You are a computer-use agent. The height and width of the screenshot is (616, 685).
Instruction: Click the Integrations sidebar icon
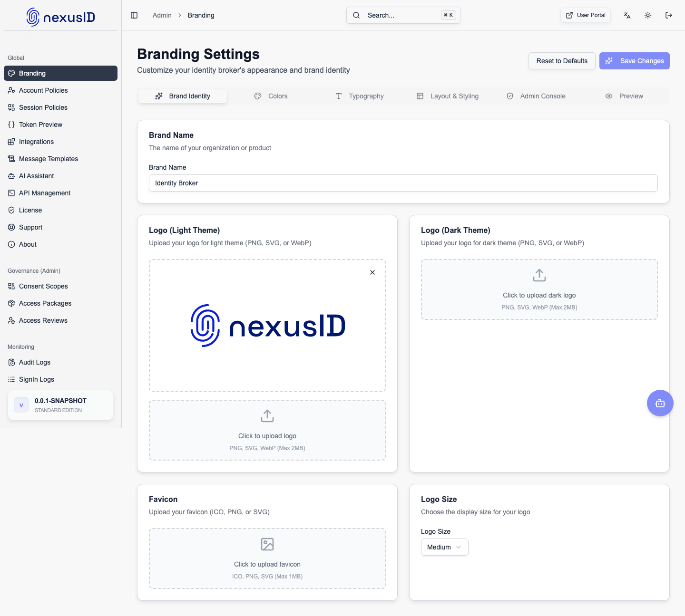click(x=11, y=142)
